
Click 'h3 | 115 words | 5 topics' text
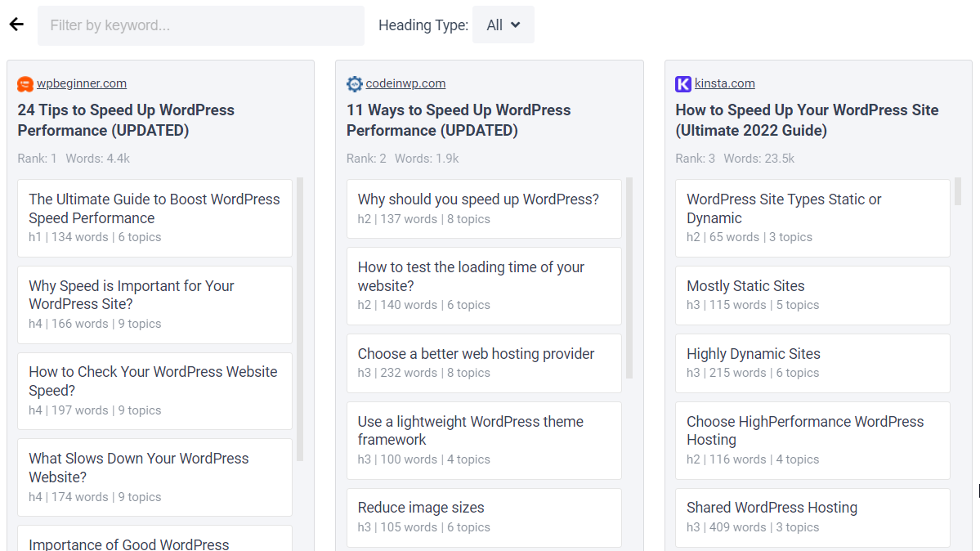(x=753, y=305)
